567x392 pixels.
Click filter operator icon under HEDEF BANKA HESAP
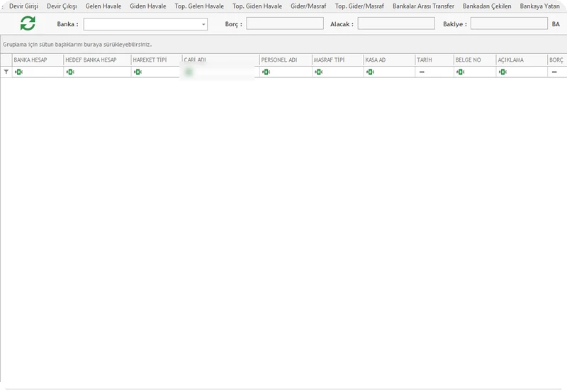pos(70,72)
